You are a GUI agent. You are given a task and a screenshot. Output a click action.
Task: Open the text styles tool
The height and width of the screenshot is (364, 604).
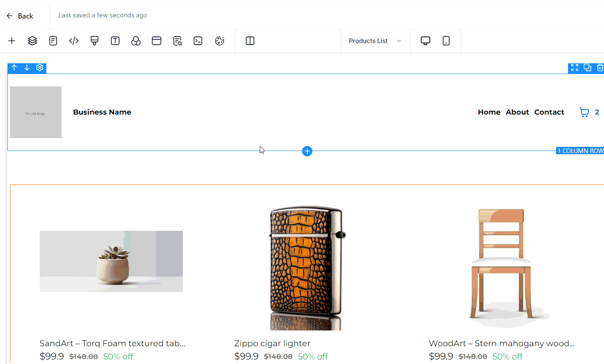coord(115,41)
